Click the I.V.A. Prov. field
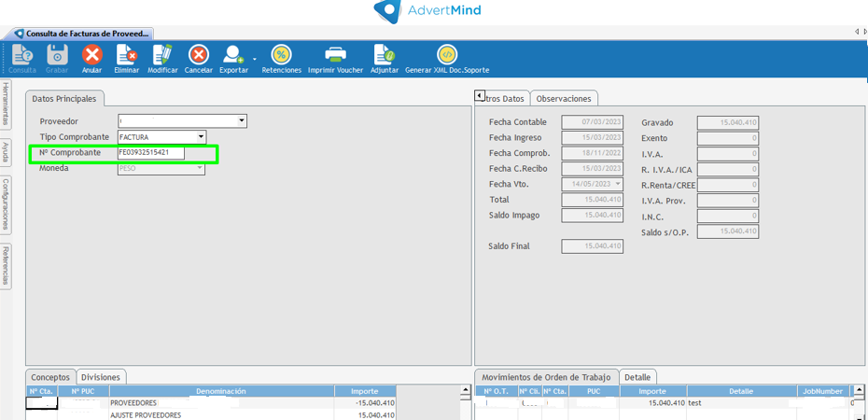The image size is (868, 420). click(728, 201)
